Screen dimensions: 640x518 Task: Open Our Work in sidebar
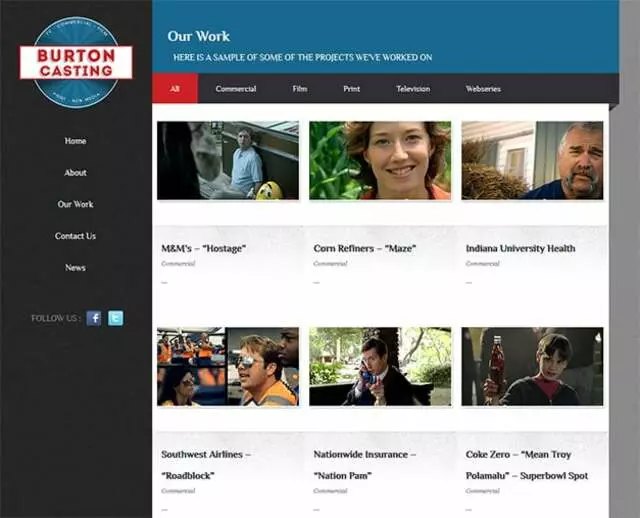point(75,204)
